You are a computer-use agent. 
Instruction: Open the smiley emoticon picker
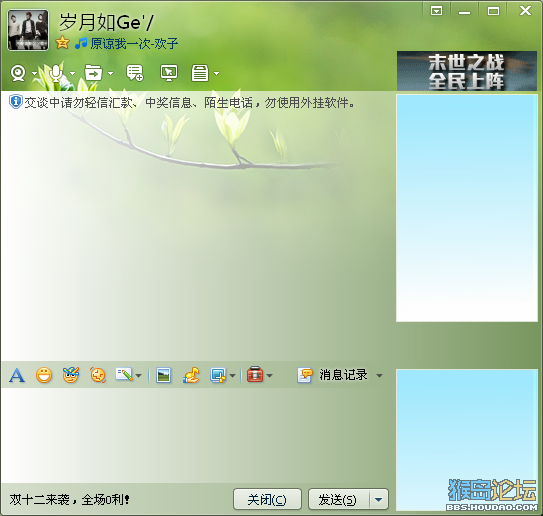pos(44,375)
